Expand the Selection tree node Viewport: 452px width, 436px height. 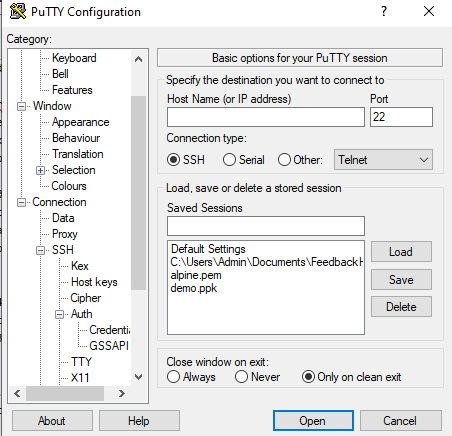pos(40,170)
